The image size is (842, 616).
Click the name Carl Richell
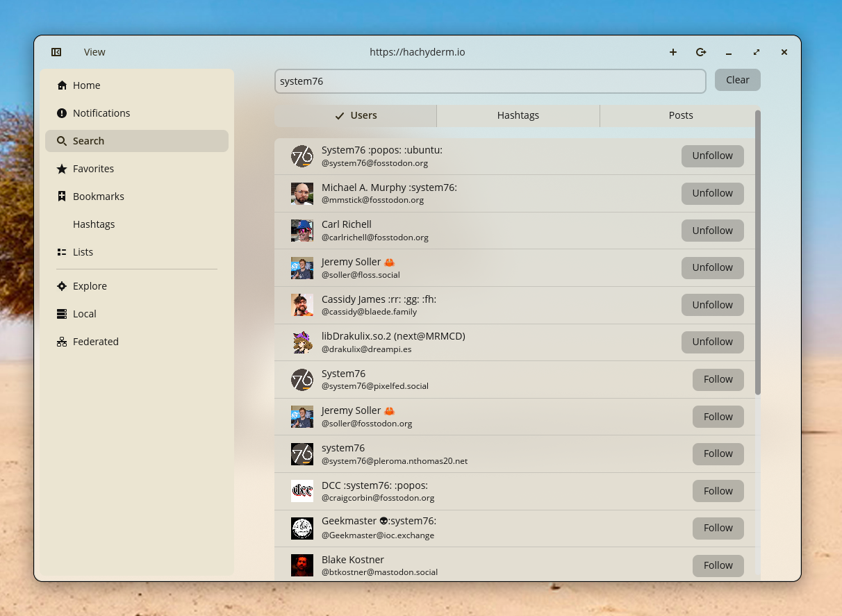point(347,224)
